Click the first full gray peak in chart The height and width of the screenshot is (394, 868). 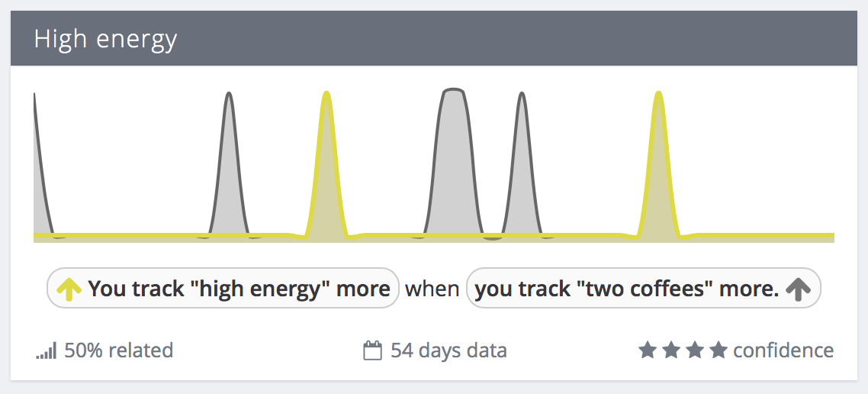[x=229, y=165]
